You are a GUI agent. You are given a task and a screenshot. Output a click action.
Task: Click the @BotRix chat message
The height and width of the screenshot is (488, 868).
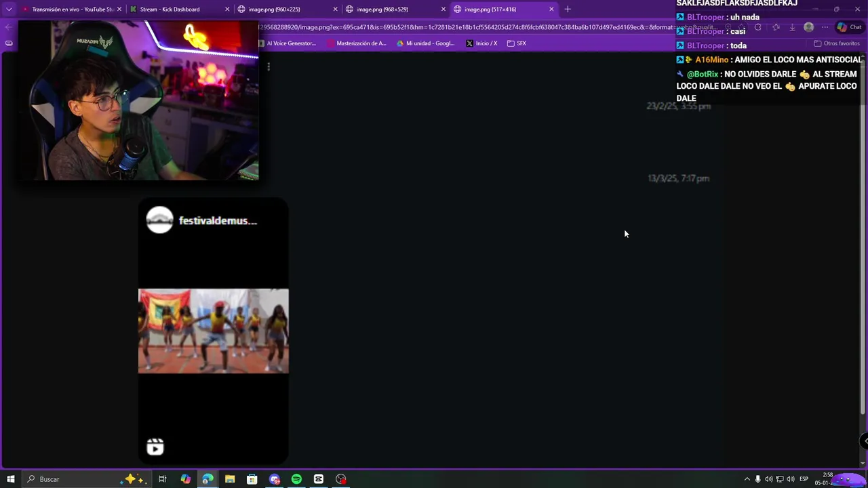pyautogui.click(x=767, y=86)
